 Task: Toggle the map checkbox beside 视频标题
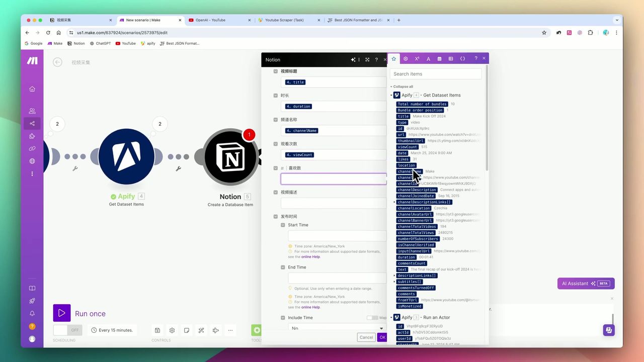coord(275,71)
